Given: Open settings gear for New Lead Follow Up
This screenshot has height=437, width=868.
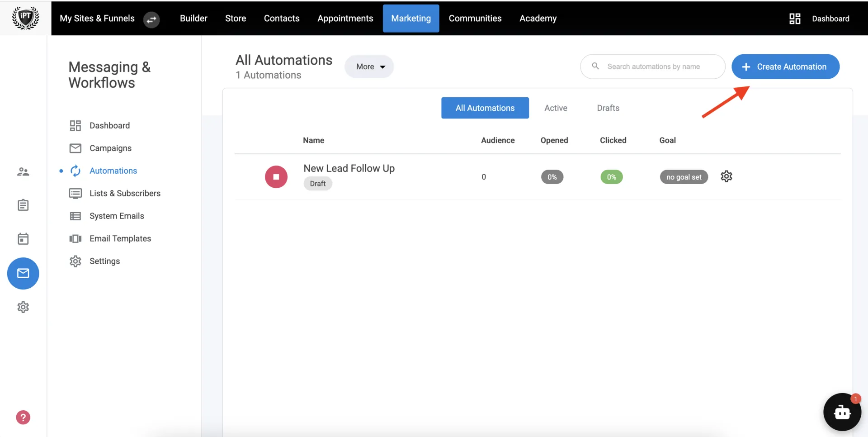Looking at the screenshot, I should click(726, 176).
